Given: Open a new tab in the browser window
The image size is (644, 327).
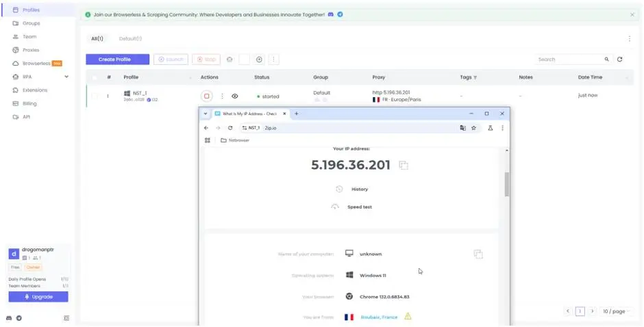Looking at the screenshot, I should tap(297, 114).
